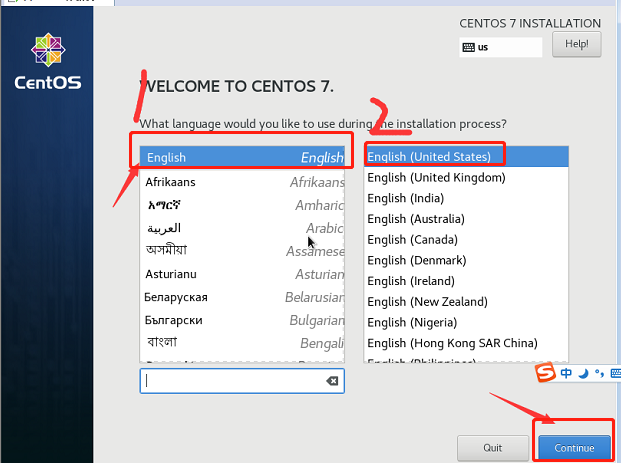This screenshot has height=463, width=621.
Task: Select the Amharic language row
Action: click(242, 205)
